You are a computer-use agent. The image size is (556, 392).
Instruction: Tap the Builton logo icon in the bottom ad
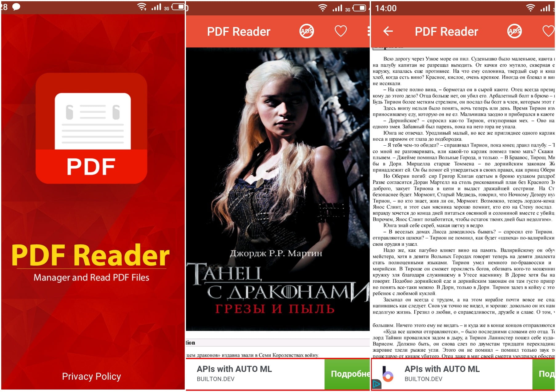pyautogui.click(x=388, y=374)
